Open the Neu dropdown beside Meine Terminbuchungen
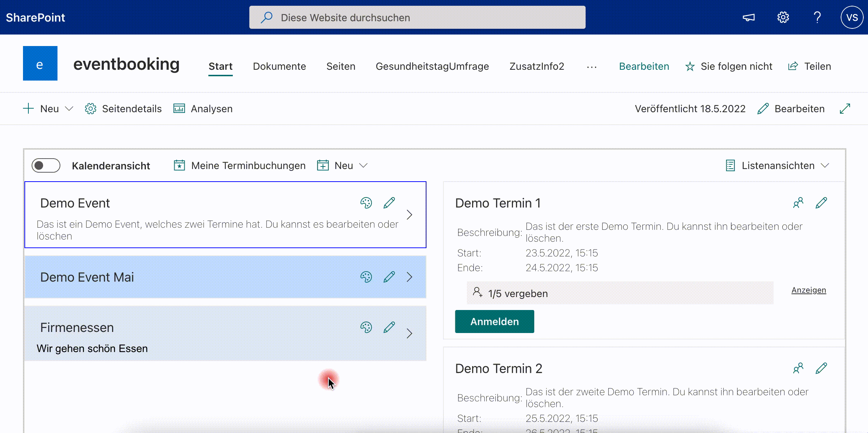The width and height of the screenshot is (868, 433). coord(343,165)
